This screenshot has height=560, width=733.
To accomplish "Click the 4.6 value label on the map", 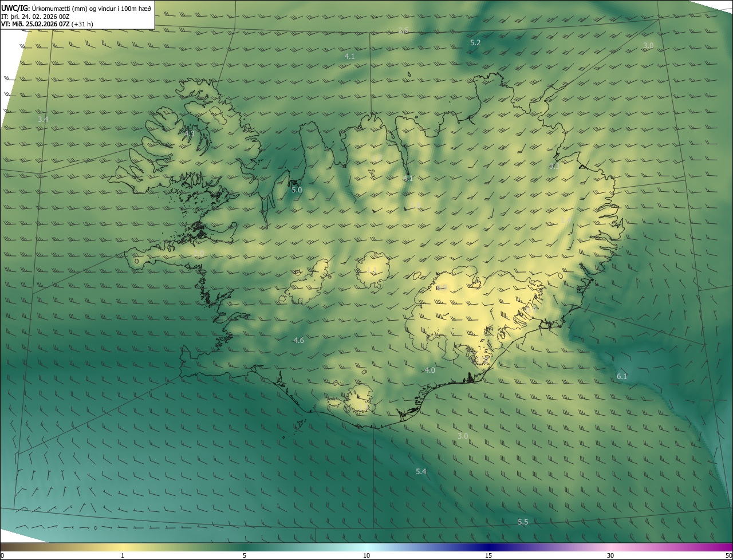I will click(x=298, y=340).
